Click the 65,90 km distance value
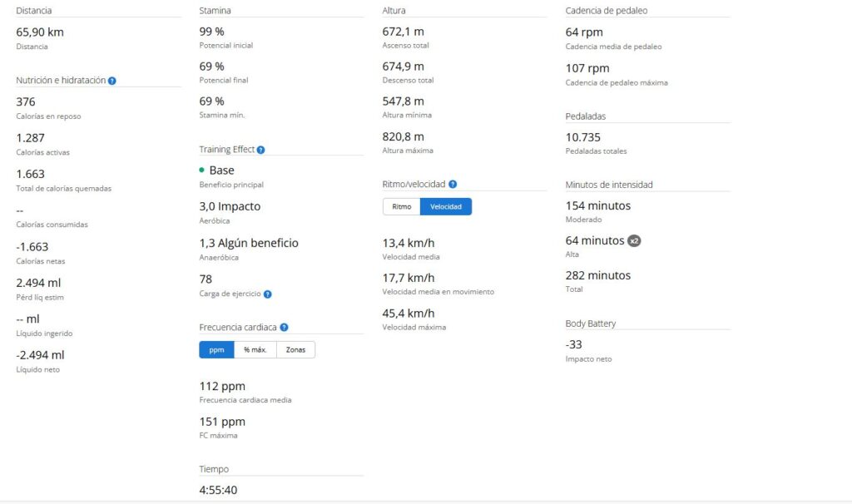852x504 pixels. 40,32
